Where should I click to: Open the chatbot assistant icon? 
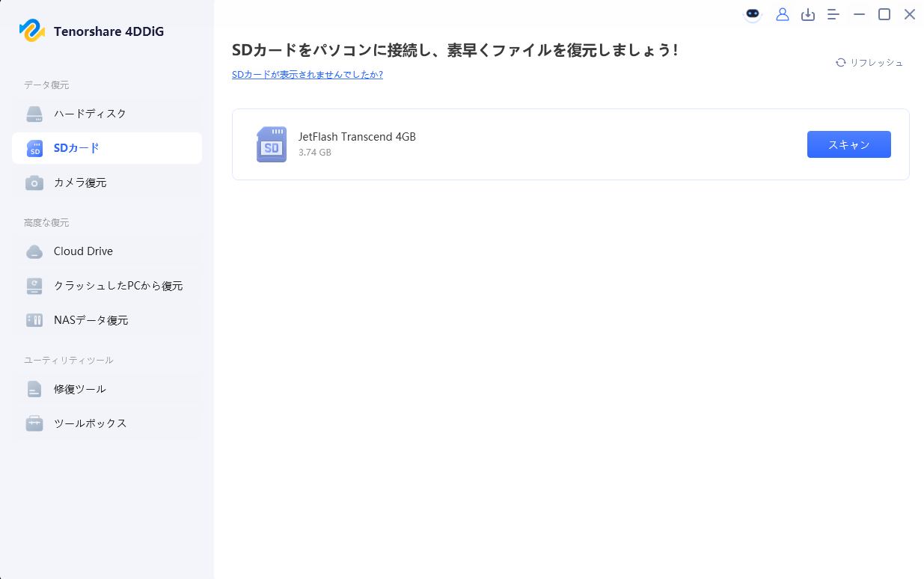753,15
